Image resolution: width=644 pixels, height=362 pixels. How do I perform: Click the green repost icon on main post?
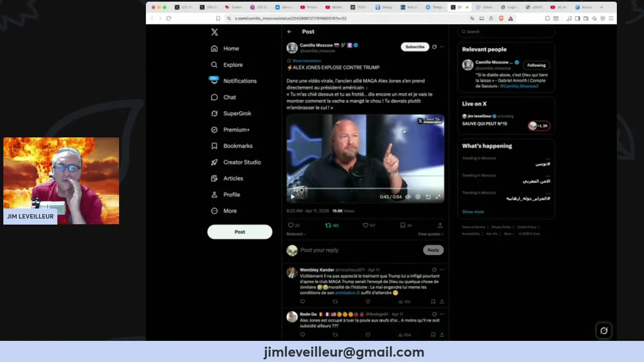[328, 225]
